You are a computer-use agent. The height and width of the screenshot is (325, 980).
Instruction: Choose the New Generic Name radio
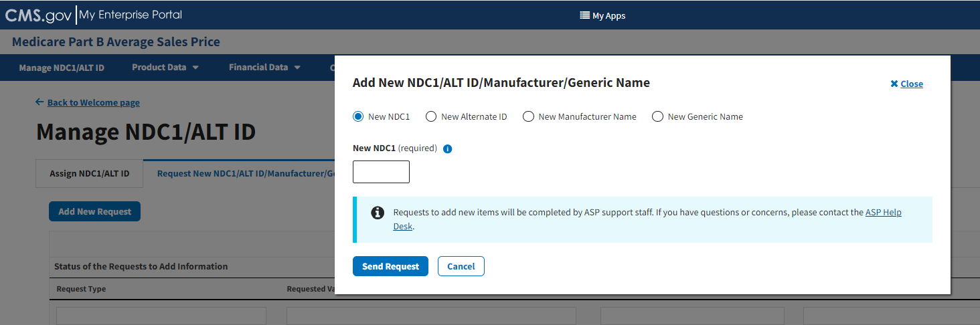click(657, 116)
